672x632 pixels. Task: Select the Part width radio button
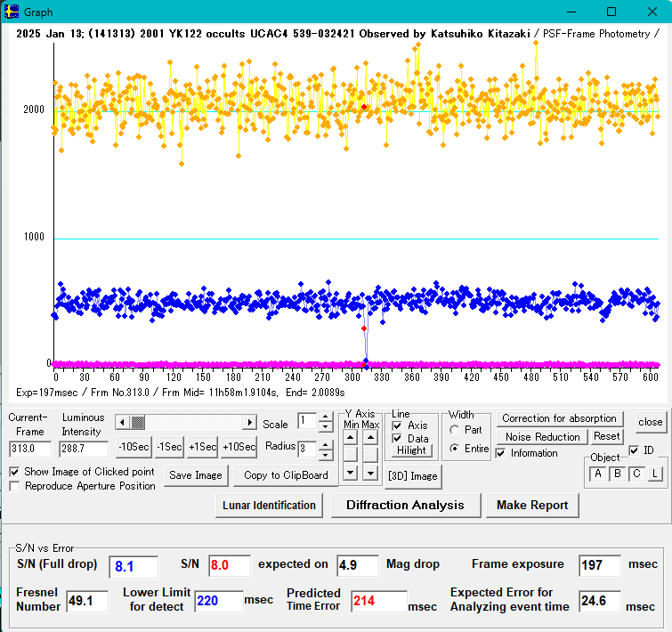point(456,430)
